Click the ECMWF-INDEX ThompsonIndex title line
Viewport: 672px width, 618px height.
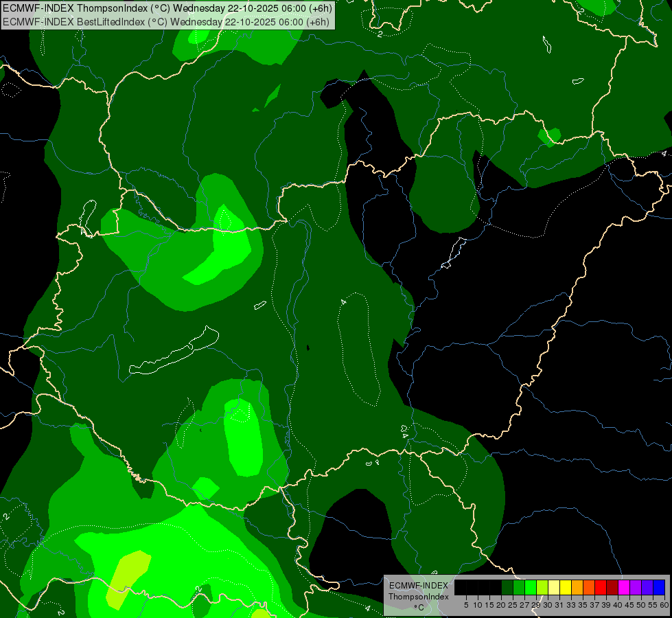pyautogui.click(x=167, y=8)
